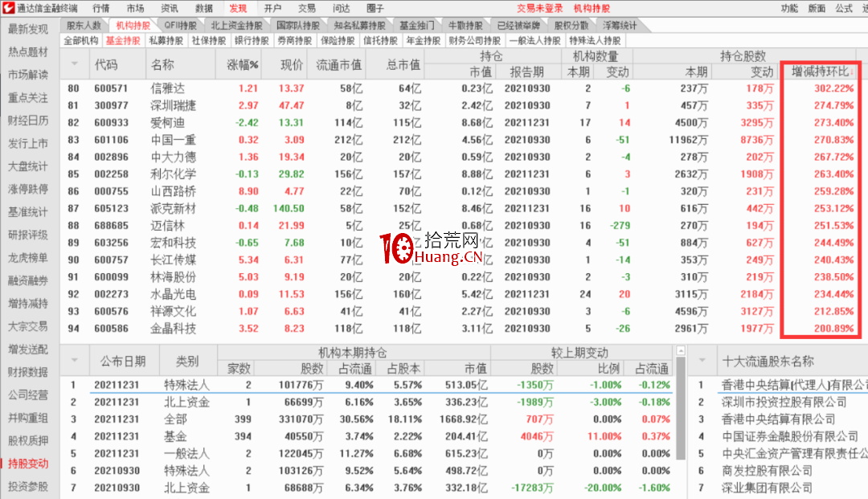This screenshot has height=499, width=868.
Task: Click the 通达信 red logo icon
Action: (x=8, y=8)
